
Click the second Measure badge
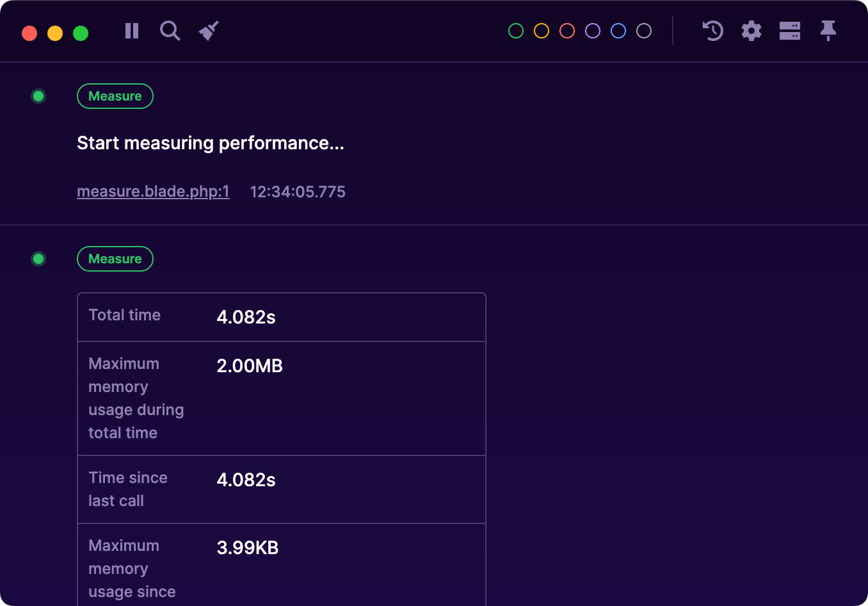(115, 259)
